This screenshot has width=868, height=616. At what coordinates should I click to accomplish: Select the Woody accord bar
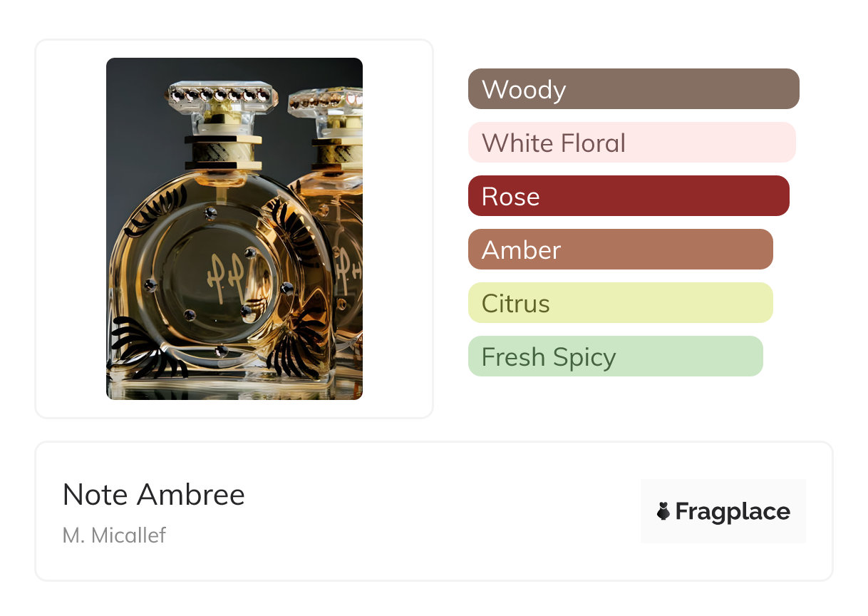pos(633,89)
